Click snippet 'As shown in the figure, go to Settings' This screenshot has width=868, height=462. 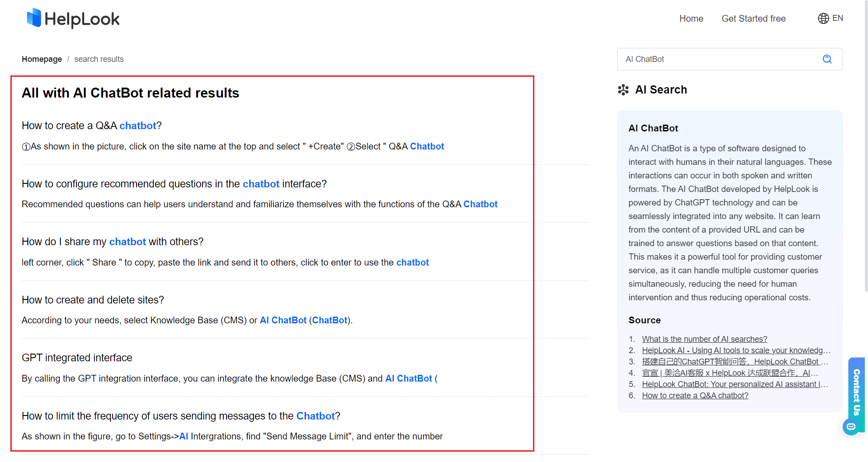[x=232, y=436]
